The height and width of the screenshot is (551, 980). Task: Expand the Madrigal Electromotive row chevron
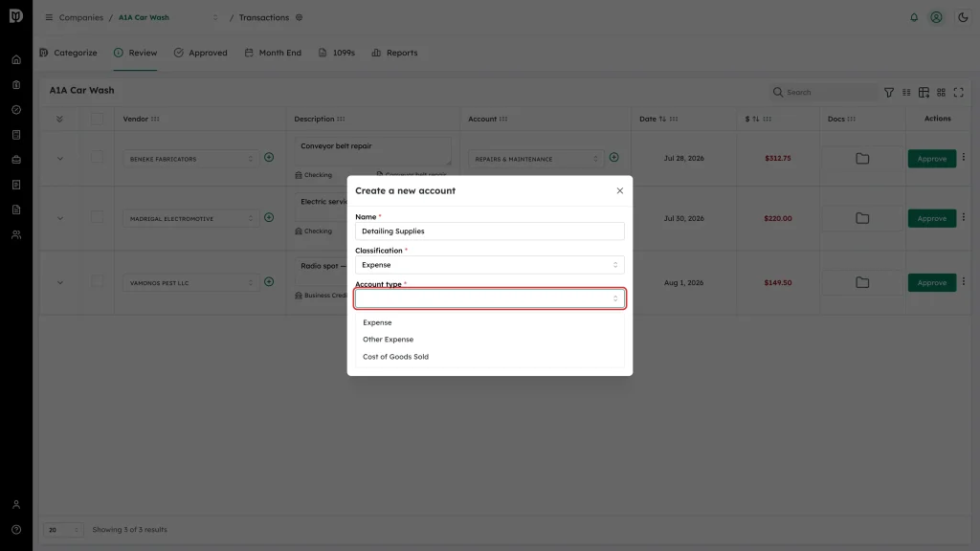pos(60,219)
